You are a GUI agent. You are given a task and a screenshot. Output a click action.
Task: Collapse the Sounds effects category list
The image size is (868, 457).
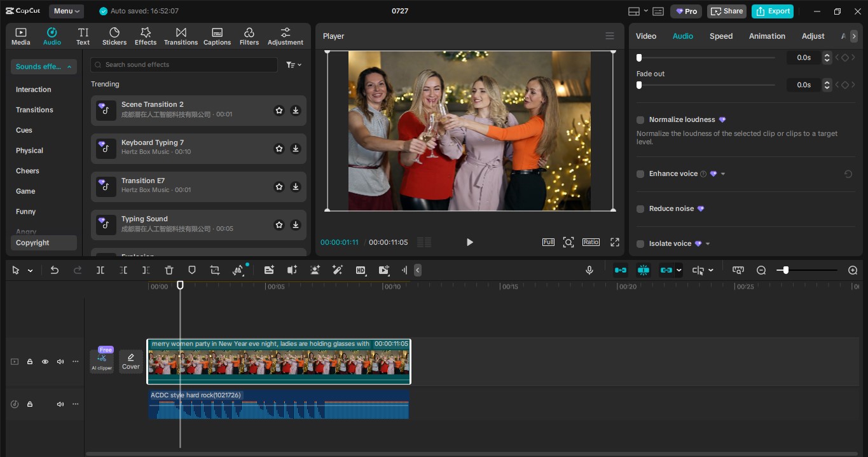[x=43, y=67]
